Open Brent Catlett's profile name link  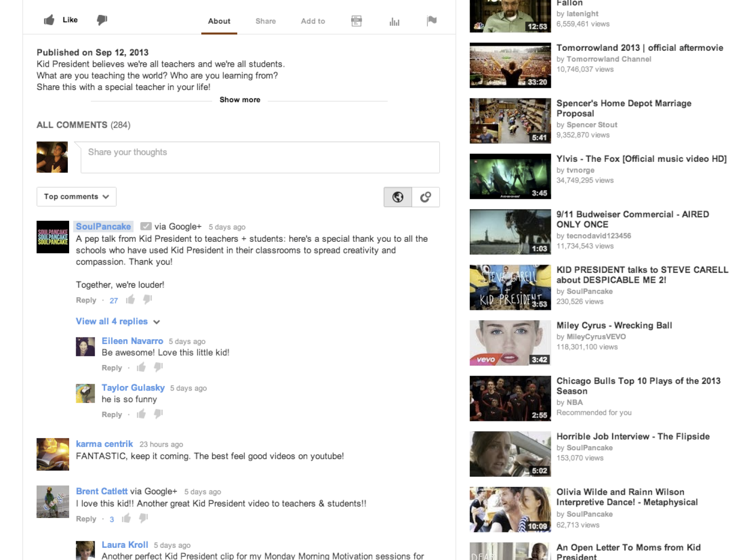pyautogui.click(x=101, y=491)
